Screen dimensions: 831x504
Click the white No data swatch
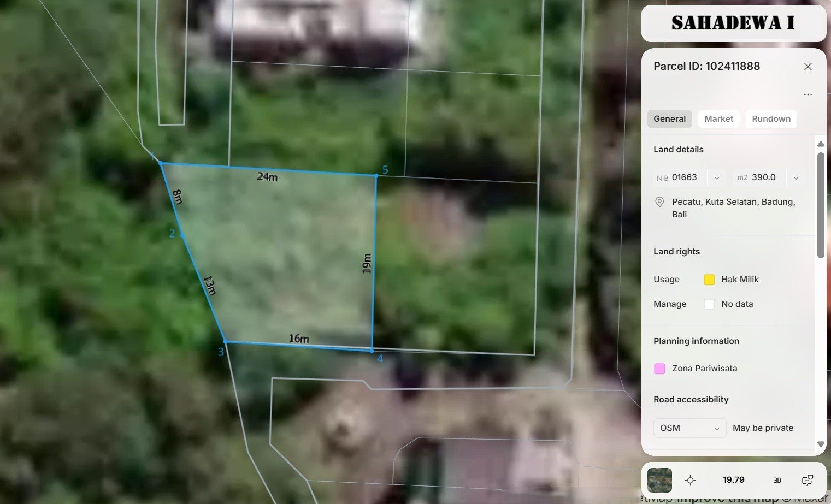pyautogui.click(x=709, y=304)
